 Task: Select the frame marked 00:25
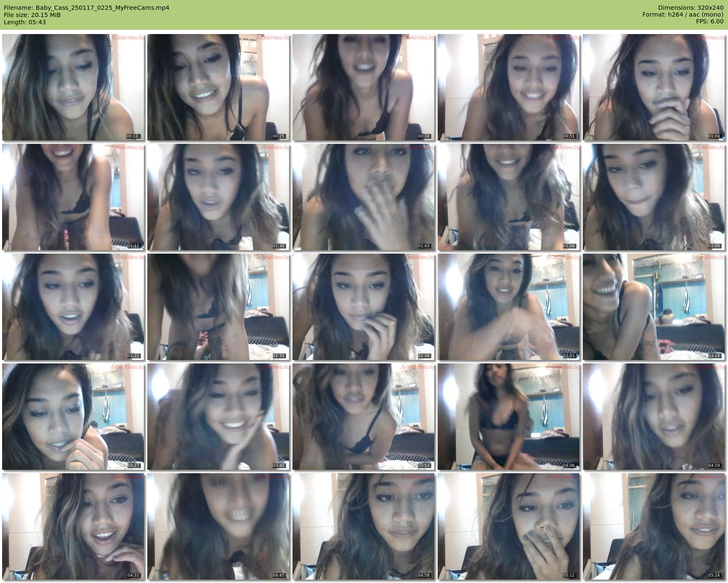pyautogui.click(x=218, y=87)
